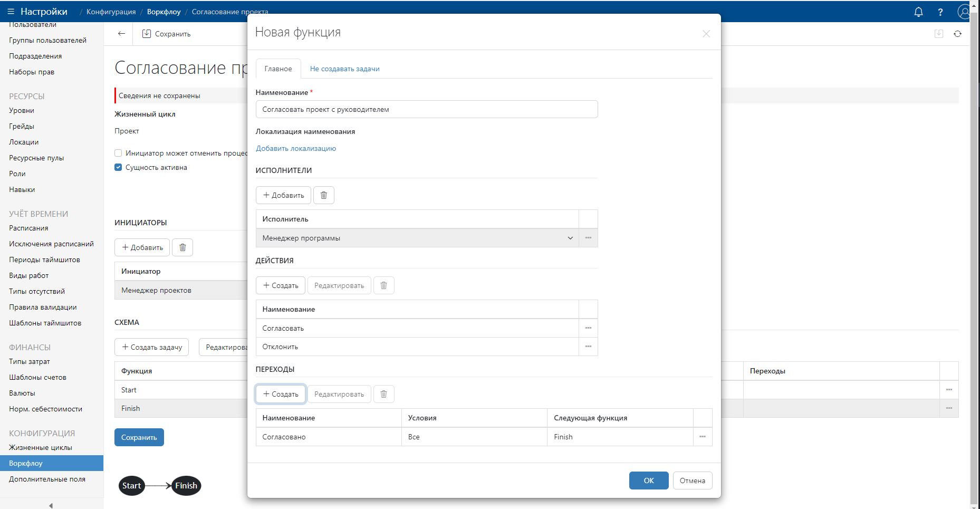Select Согласовано cell in transitions table

(329, 437)
